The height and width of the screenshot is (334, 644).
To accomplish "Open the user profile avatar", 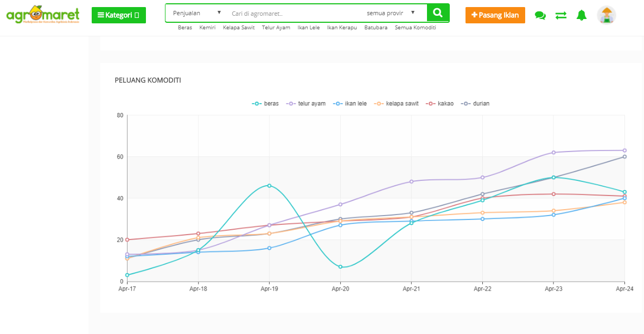I will 606,15.
